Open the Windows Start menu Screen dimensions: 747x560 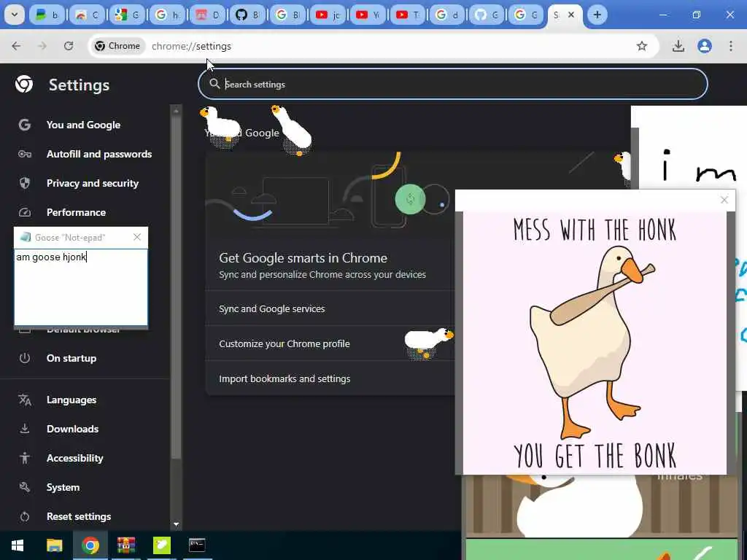(x=18, y=545)
